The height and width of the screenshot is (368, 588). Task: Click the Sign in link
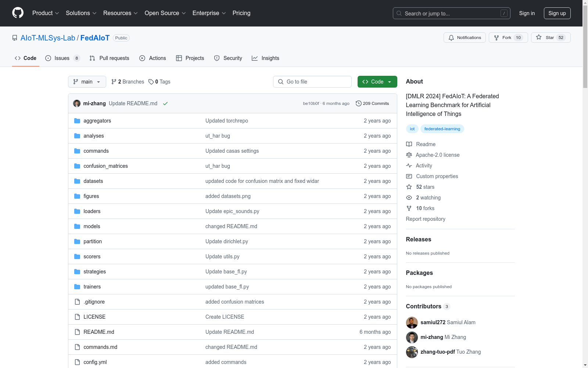coord(527,13)
